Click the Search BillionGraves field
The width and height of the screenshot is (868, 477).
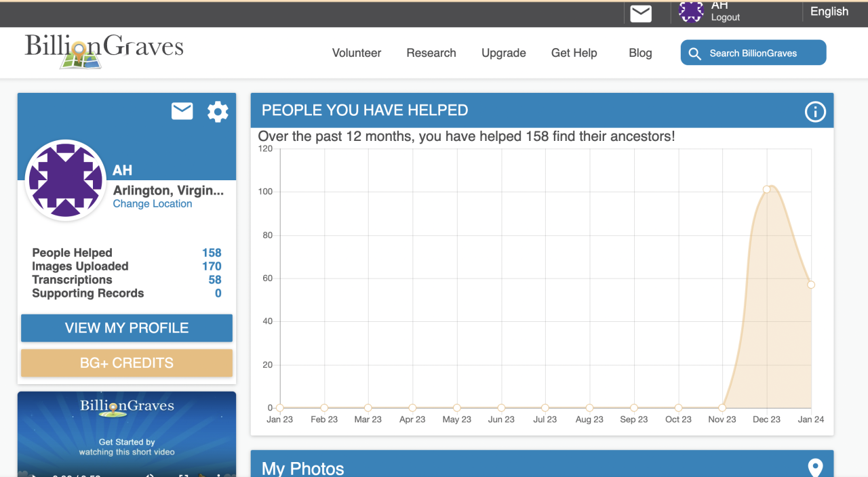tap(753, 53)
